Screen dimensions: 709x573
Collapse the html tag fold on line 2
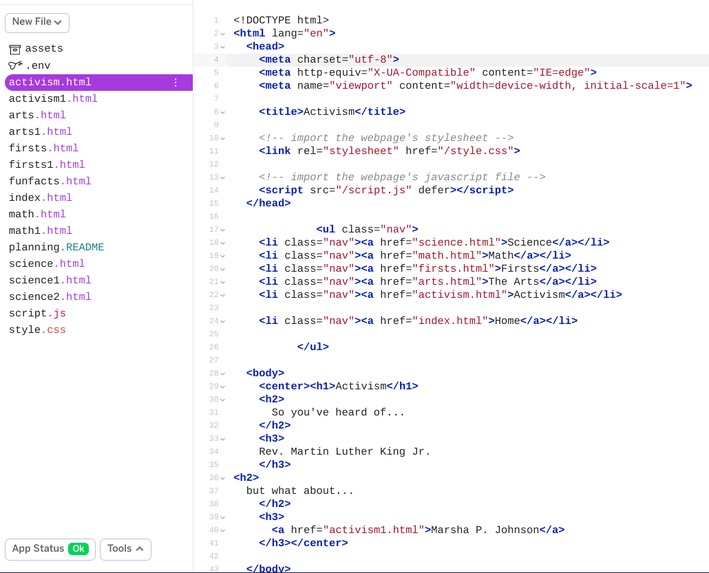[x=222, y=33]
